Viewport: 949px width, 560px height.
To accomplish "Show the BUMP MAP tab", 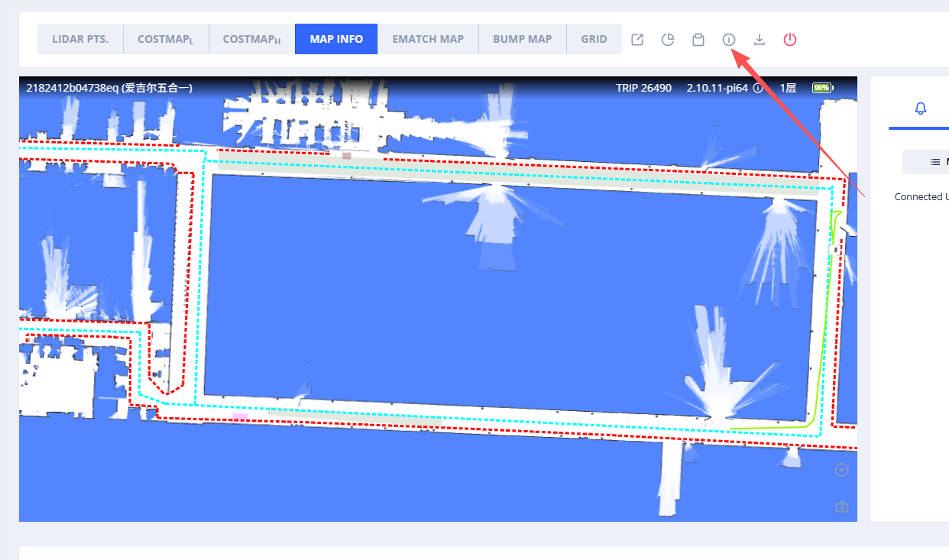I will point(522,39).
